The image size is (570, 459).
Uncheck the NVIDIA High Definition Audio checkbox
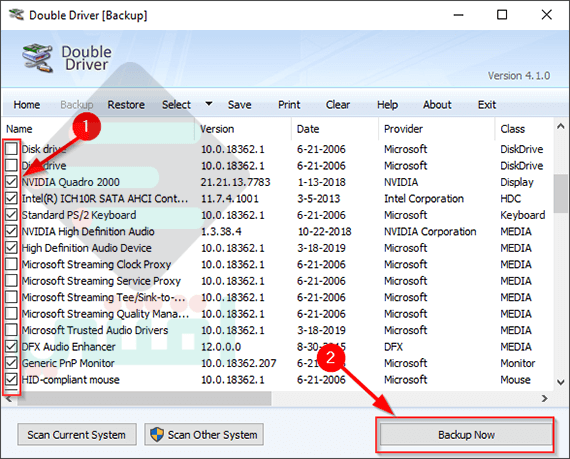(x=11, y=231)
